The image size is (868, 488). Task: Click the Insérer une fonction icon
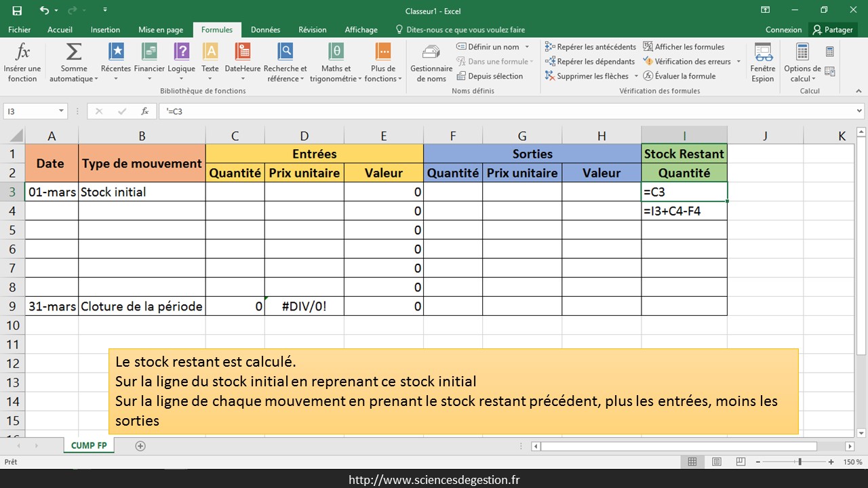point(22,53)
